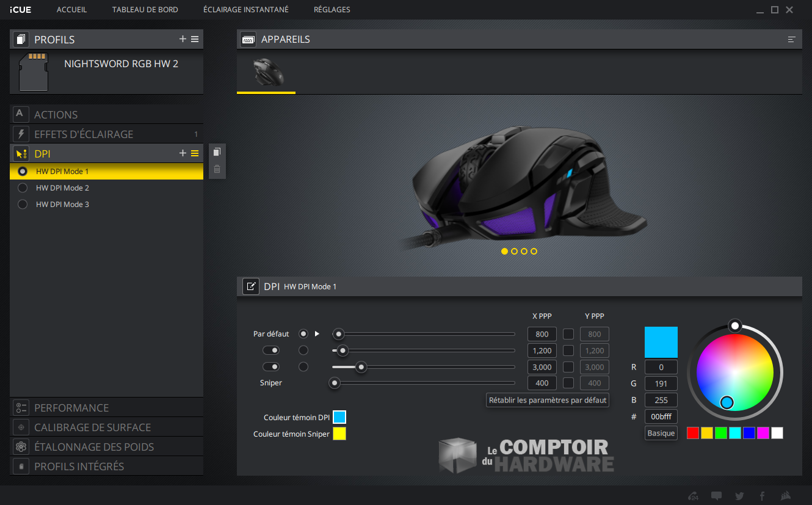Open PERFORMANCE settings via its icon

click(21, 407)
